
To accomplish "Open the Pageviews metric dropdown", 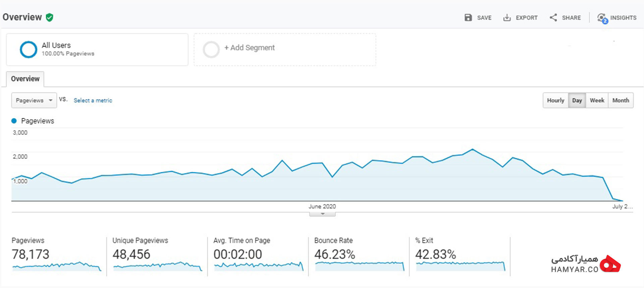I will coord(34,100).
